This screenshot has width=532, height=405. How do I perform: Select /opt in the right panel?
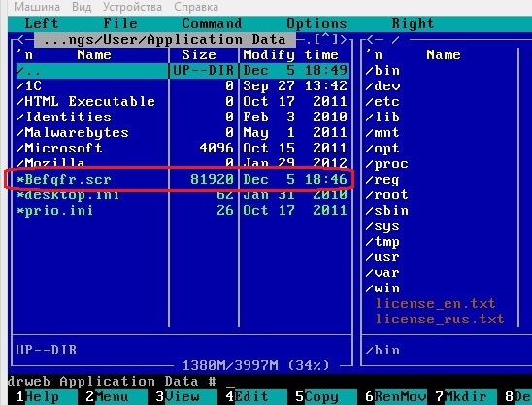point(382,149)
